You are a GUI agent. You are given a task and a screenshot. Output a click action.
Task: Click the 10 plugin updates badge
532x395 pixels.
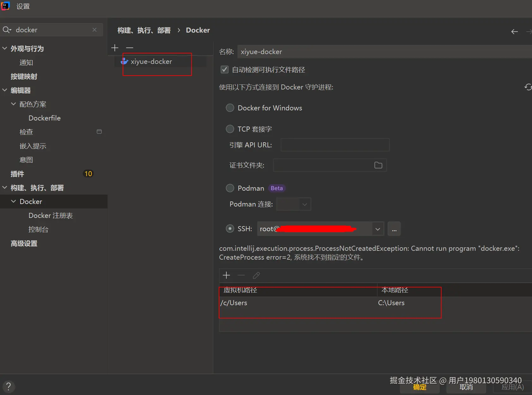click(88, 174)
